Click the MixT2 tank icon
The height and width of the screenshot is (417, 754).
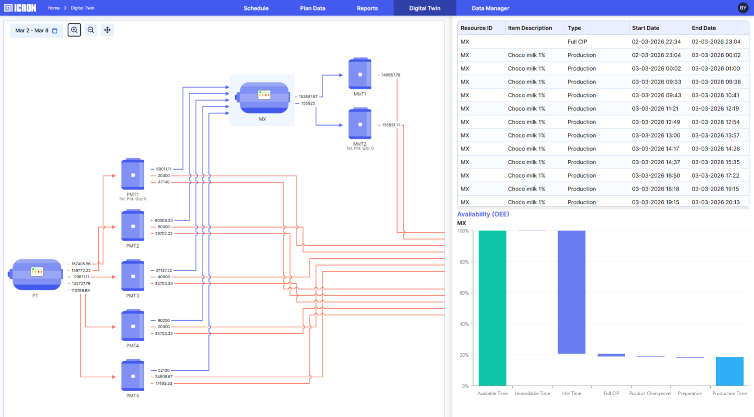(x=359, y=124)
